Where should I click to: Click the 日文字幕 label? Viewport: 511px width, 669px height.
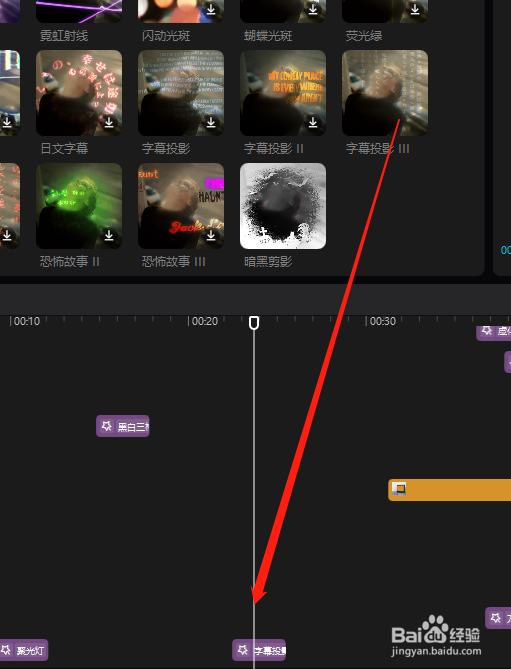click(64, 148)
